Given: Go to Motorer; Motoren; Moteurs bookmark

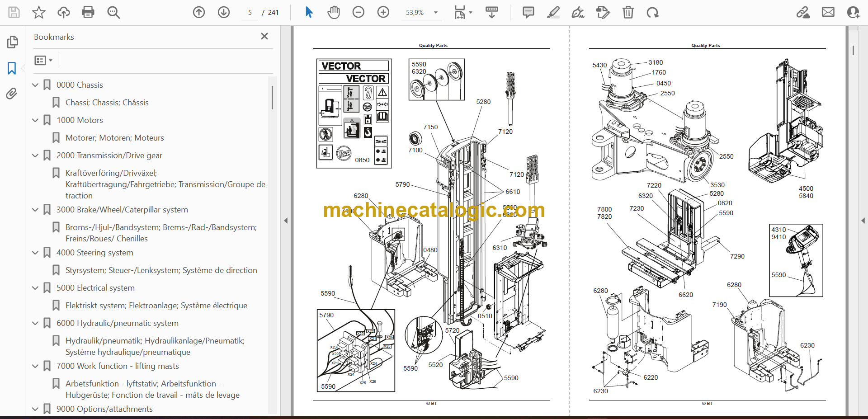Looking at the screenshot, I should 114,138.
